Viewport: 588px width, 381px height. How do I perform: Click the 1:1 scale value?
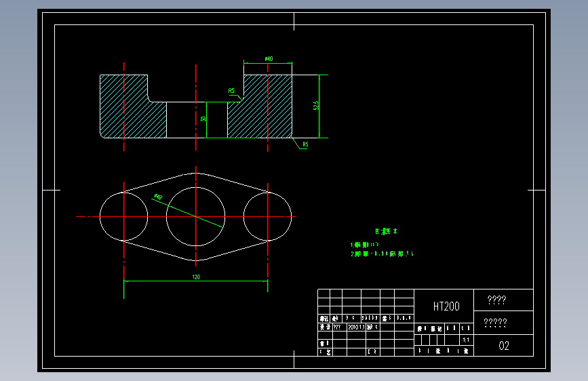click(x=466, y=340)
